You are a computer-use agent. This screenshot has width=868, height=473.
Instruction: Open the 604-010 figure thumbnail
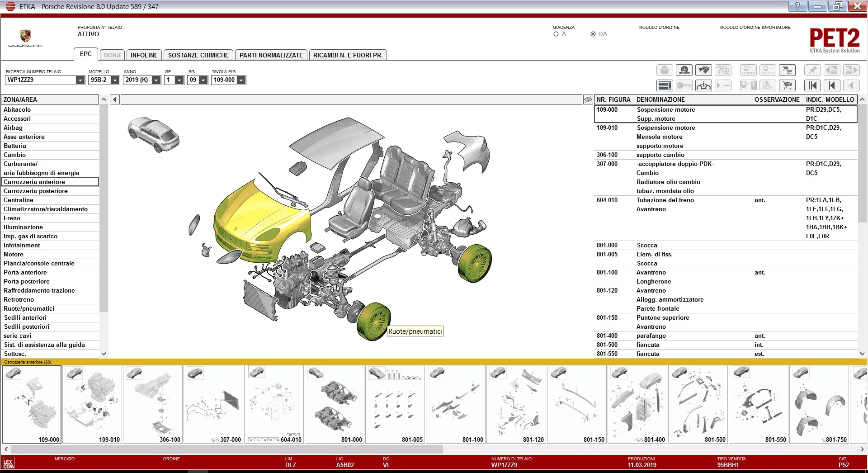pos(274,404)
